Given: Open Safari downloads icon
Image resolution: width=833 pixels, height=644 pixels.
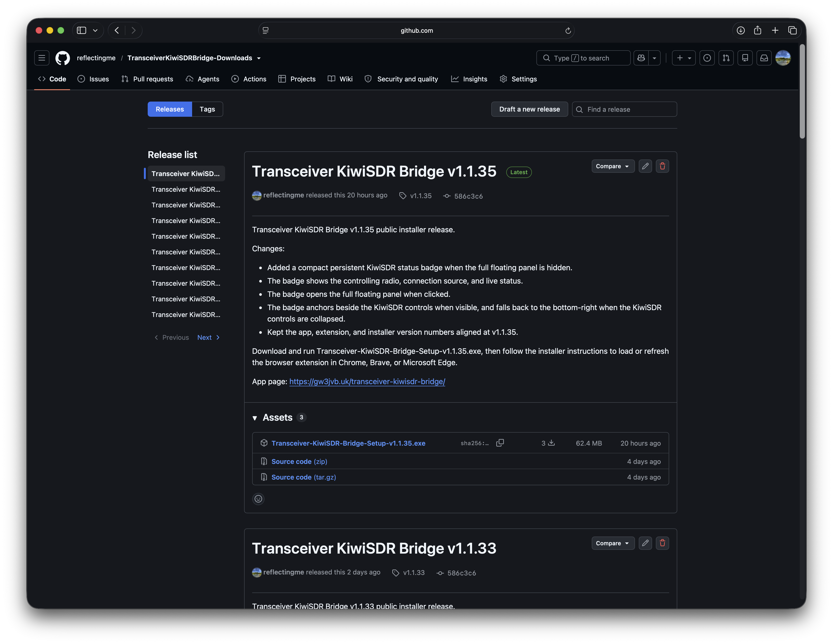Looking at the screenshot, I should click(741, 30).
